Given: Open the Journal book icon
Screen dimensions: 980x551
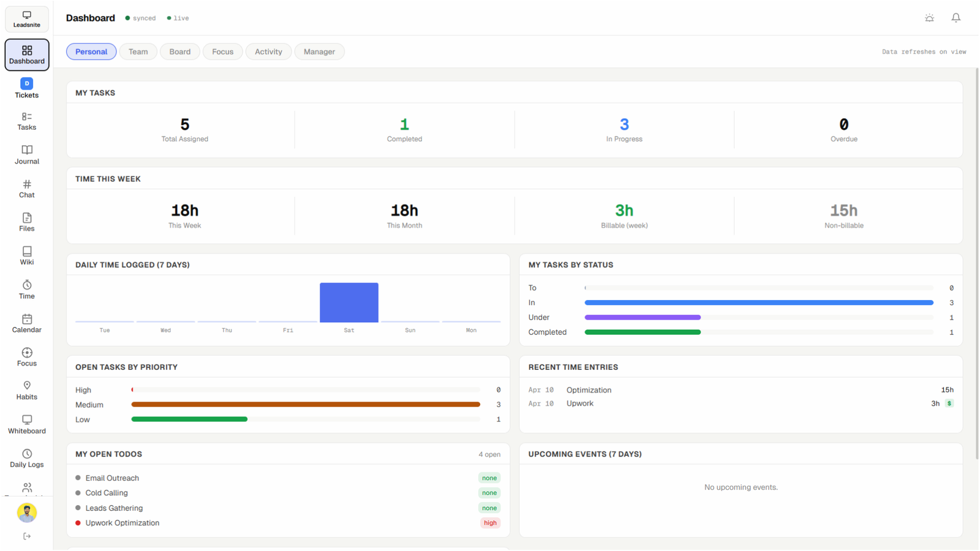Looking at the screenshot, I should click(26, 150).
